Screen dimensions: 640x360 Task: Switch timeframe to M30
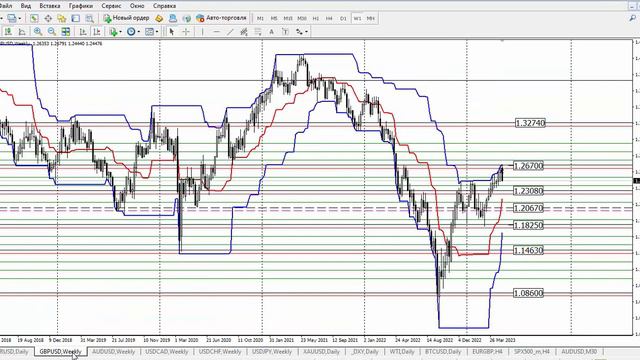[x=302, y=18]
